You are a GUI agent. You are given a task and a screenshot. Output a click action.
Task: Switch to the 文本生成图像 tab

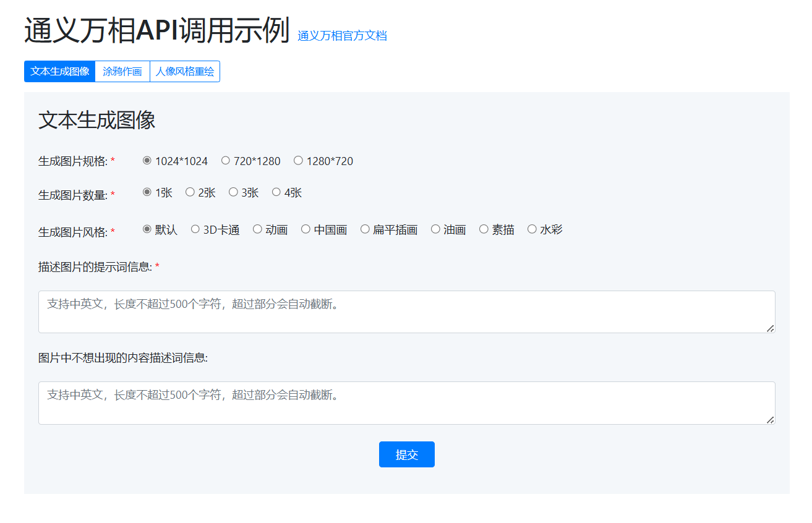59,71
